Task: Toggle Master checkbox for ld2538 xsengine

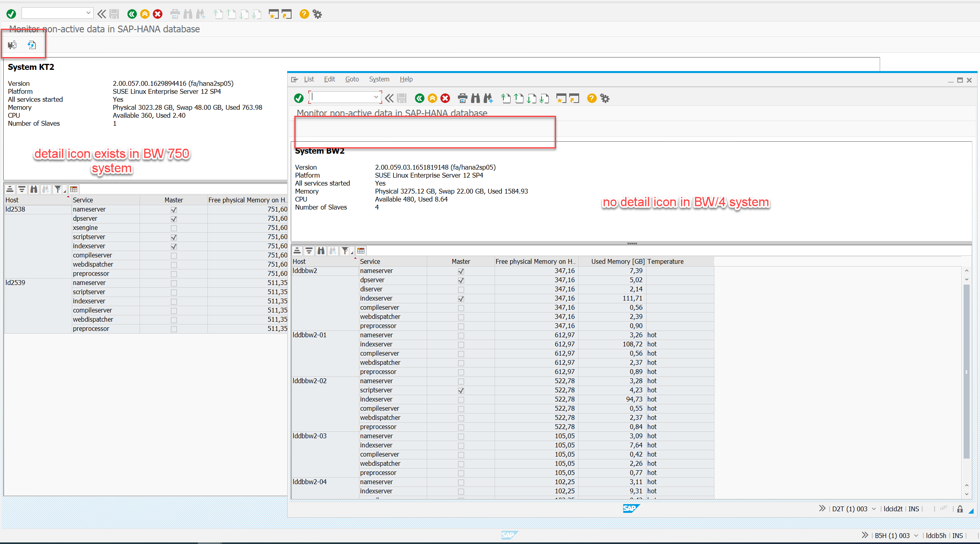Action: click(174, 228)
